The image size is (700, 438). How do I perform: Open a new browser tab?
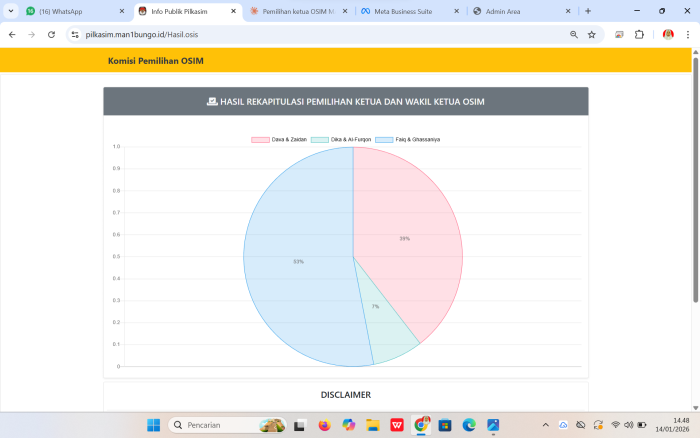tap(588, 11)
